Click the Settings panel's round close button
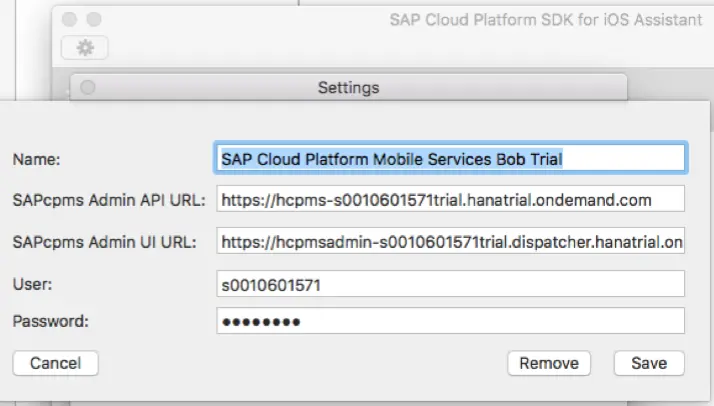This screenshot has height=406, width=714. tap(87, 87)
